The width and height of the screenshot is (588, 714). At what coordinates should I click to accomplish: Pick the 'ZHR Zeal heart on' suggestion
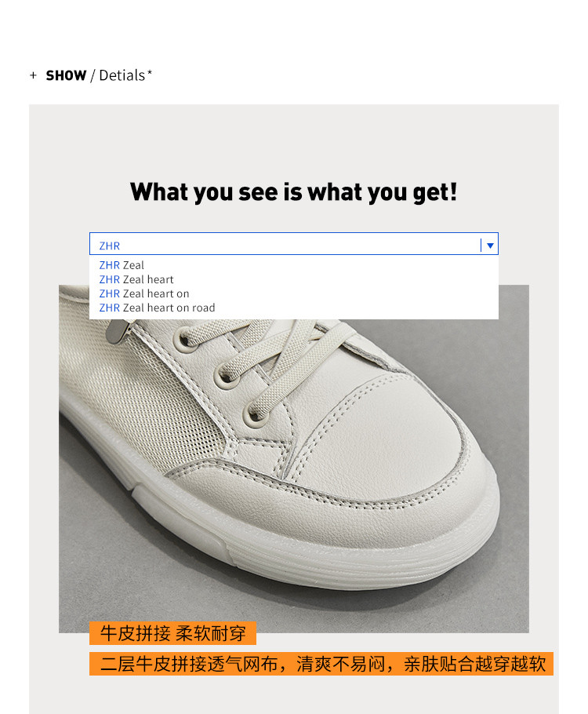tap(143, 293)
